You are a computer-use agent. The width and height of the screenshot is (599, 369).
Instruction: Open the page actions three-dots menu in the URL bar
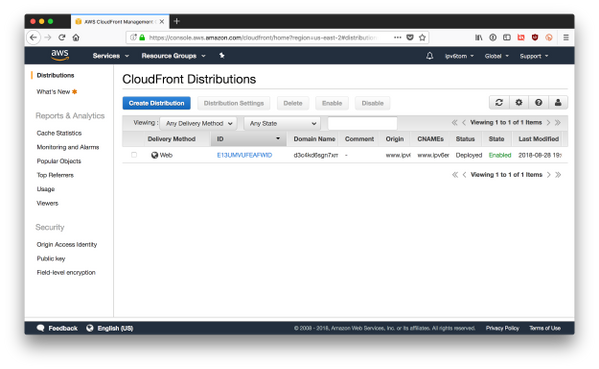coord(398,37)
